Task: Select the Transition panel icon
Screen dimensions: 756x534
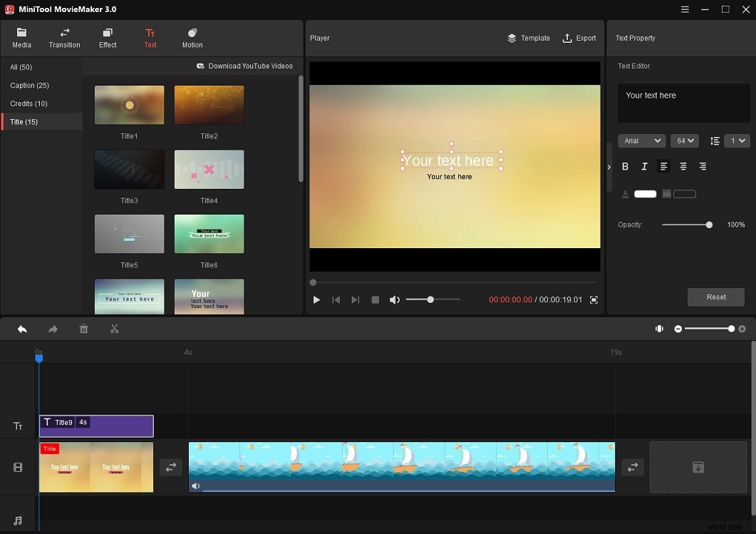Action: 64,37
